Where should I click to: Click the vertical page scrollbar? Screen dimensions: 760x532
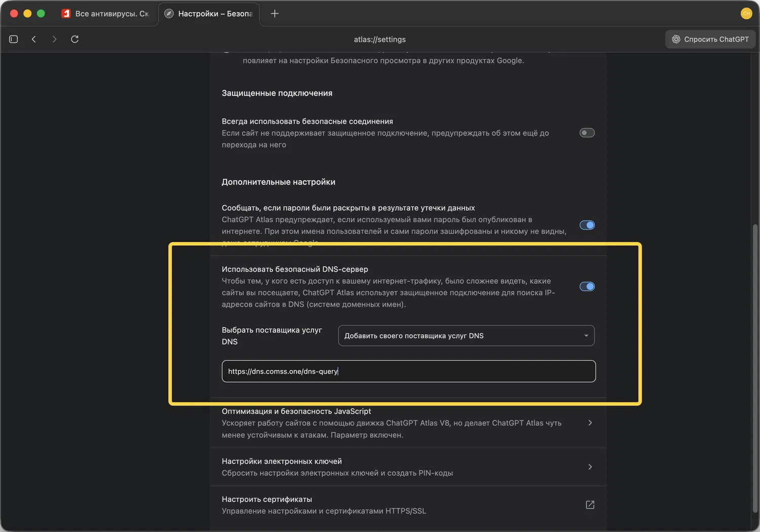[755, 367]
